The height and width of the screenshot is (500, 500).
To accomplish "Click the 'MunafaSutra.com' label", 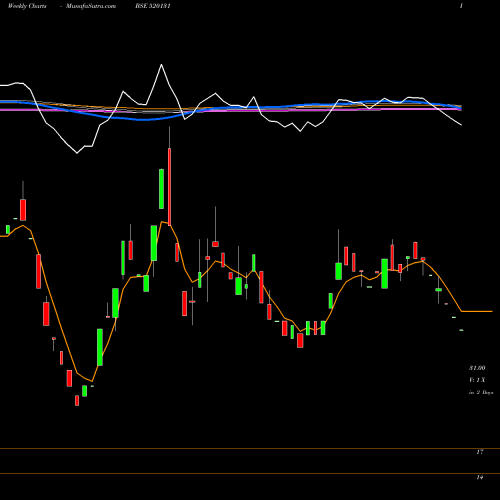I will pos(91,6).
